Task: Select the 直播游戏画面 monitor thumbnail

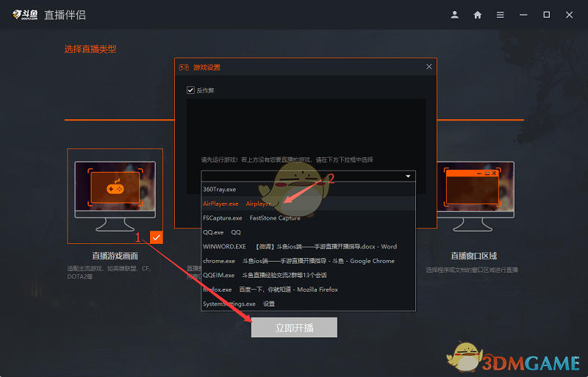Action: click(115, 195)
